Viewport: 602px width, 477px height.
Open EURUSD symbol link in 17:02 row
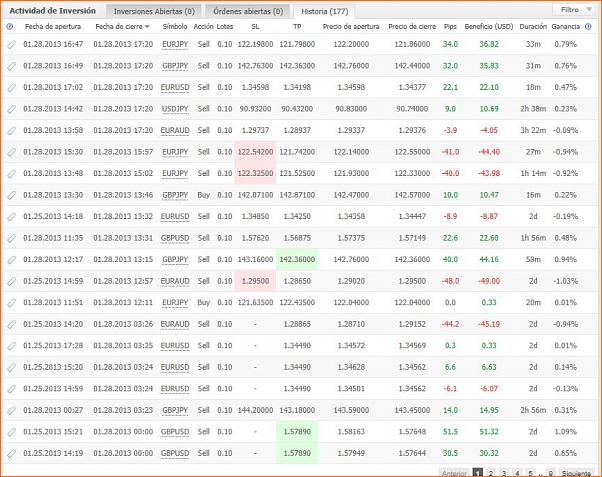point(175,88)
